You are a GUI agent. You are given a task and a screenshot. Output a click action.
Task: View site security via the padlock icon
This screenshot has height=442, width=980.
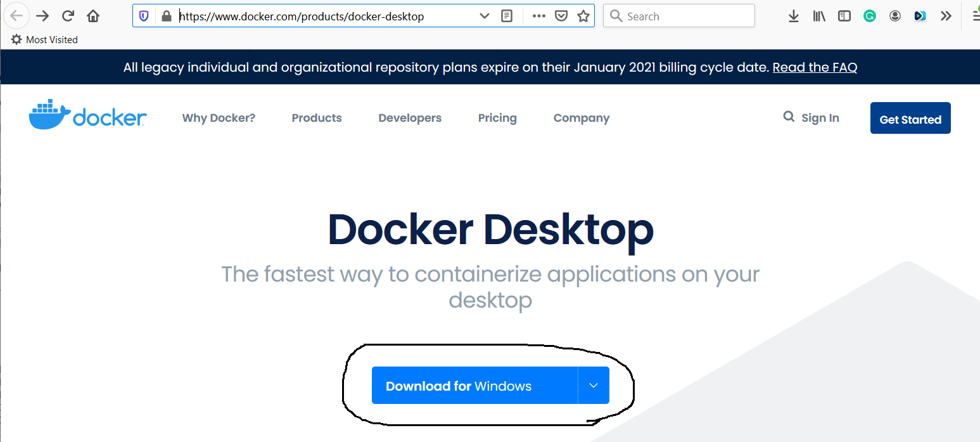tap(166, 16)
